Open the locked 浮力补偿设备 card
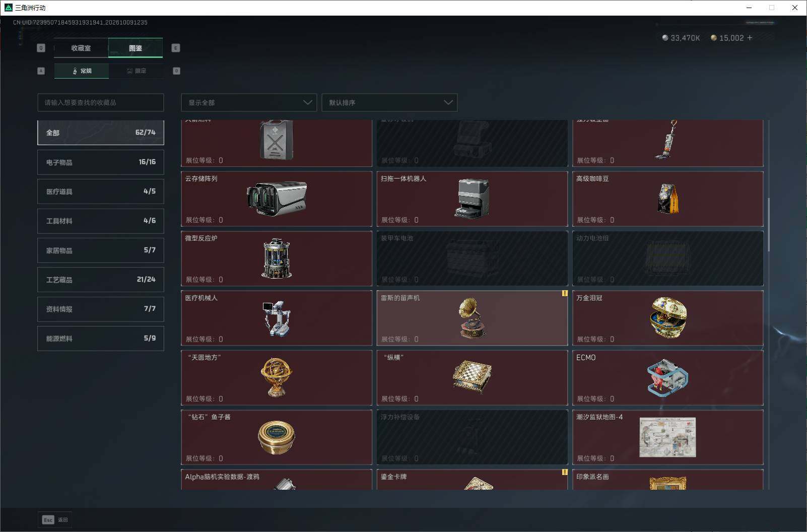 472,437
